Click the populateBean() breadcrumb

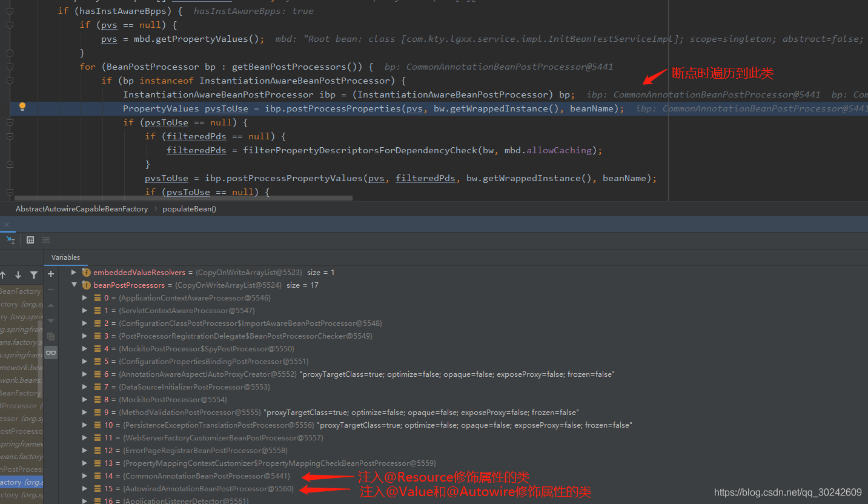[189, 208]
